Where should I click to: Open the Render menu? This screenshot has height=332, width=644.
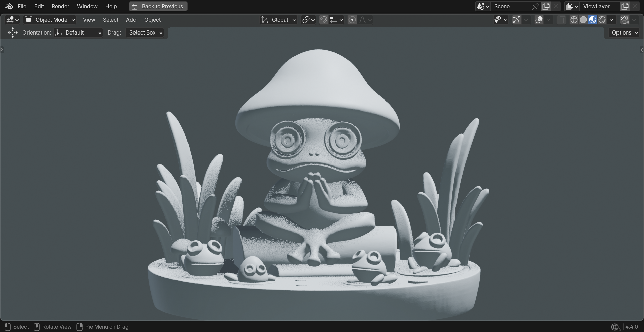pos(60,6)
